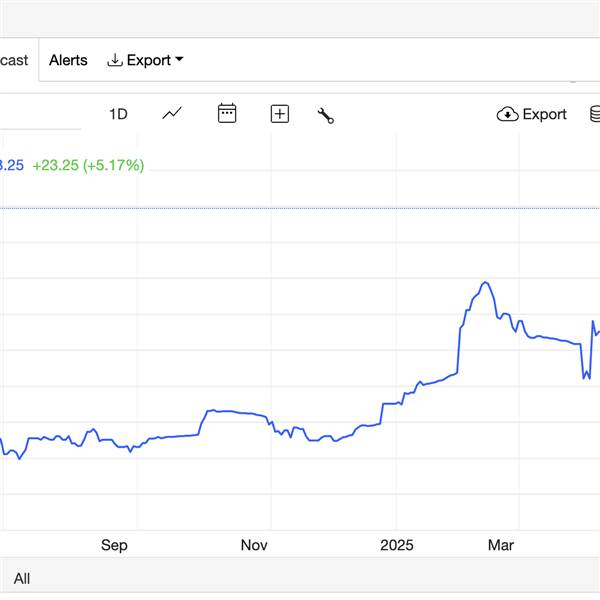Click the cloud download icon
Screen dimensions: 600x600
[x=507, y=114]
